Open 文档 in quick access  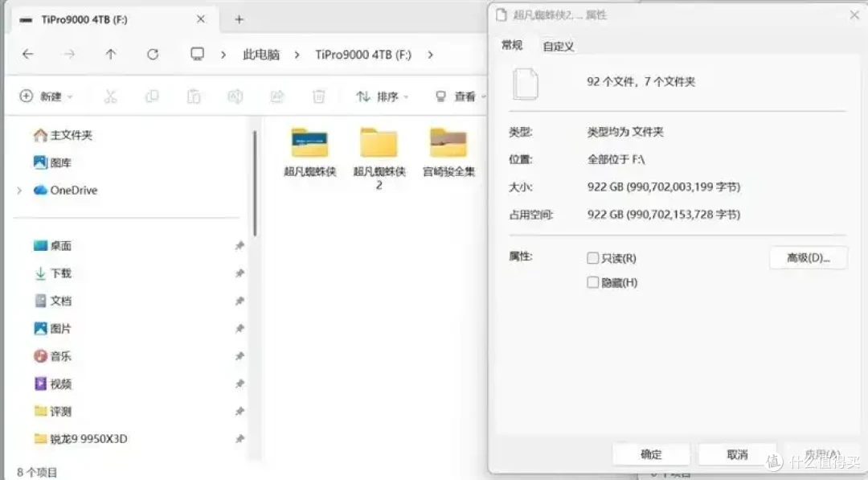(52, 302)
